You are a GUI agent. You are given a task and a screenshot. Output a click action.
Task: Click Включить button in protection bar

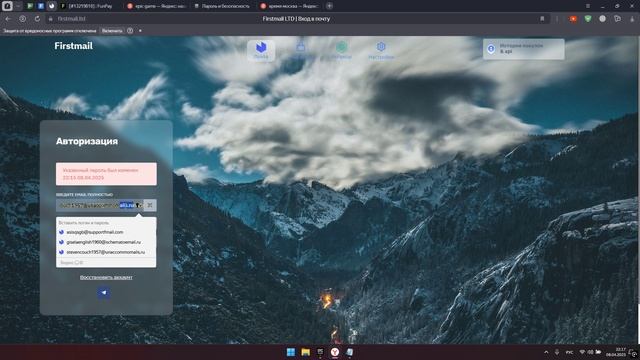112,31
